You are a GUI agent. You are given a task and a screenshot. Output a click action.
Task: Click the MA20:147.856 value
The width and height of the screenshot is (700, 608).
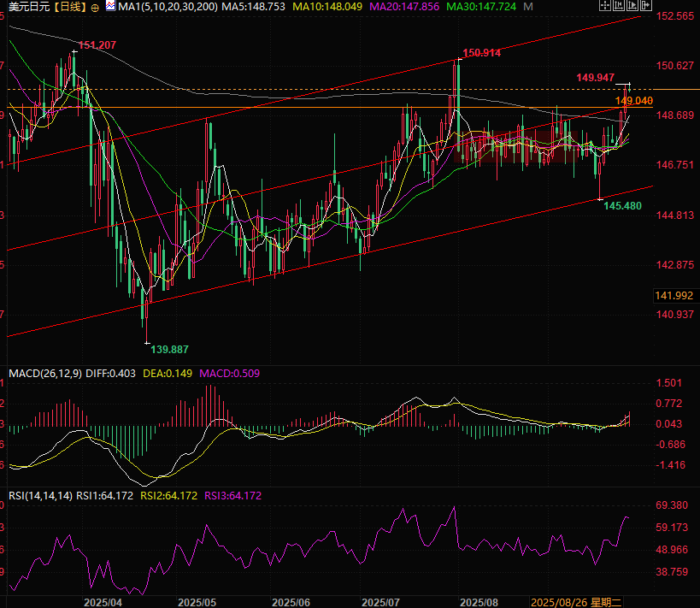click(404, 7)
